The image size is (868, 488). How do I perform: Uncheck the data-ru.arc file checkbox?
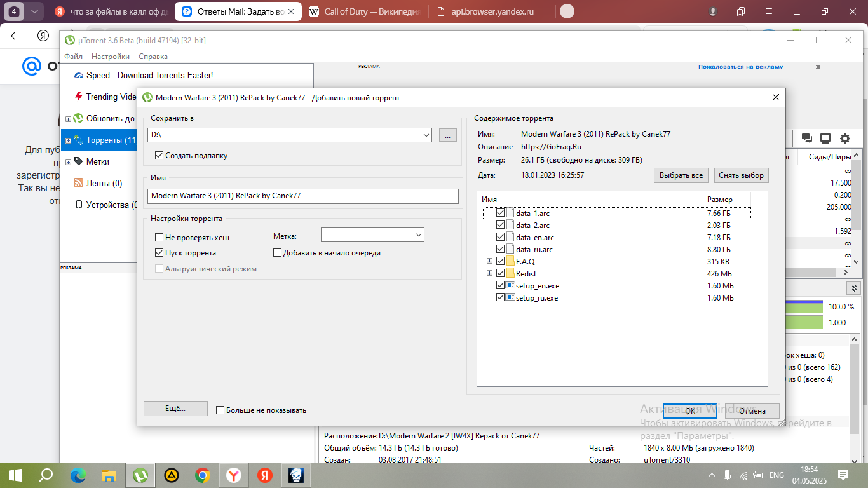click(500, 249)
